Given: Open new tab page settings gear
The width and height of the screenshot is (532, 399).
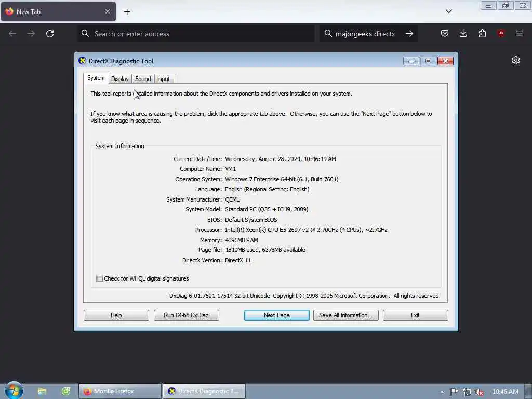Looking at the screenshot, I should (x=516, y=60).
